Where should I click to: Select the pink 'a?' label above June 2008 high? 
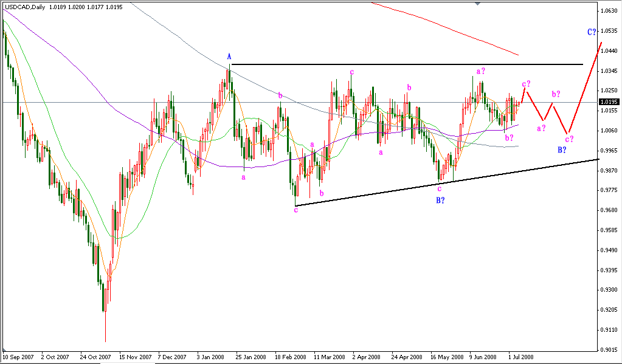click(481, 71)
